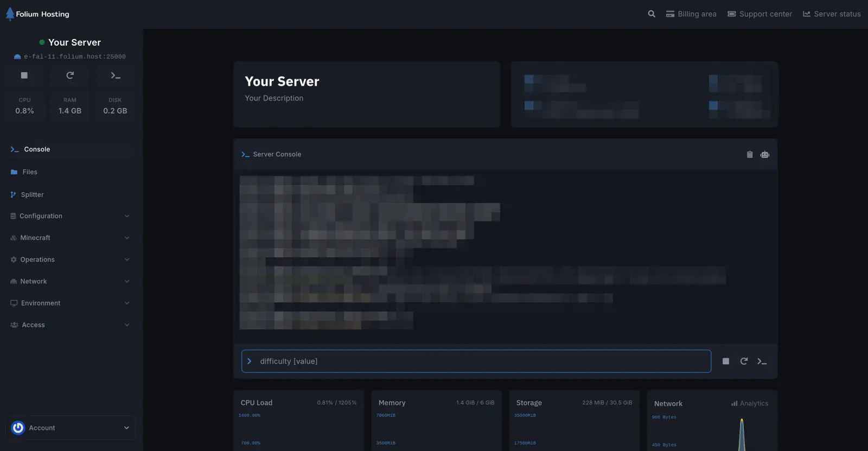Click the trash icon in Server Console header

(750, 155)
